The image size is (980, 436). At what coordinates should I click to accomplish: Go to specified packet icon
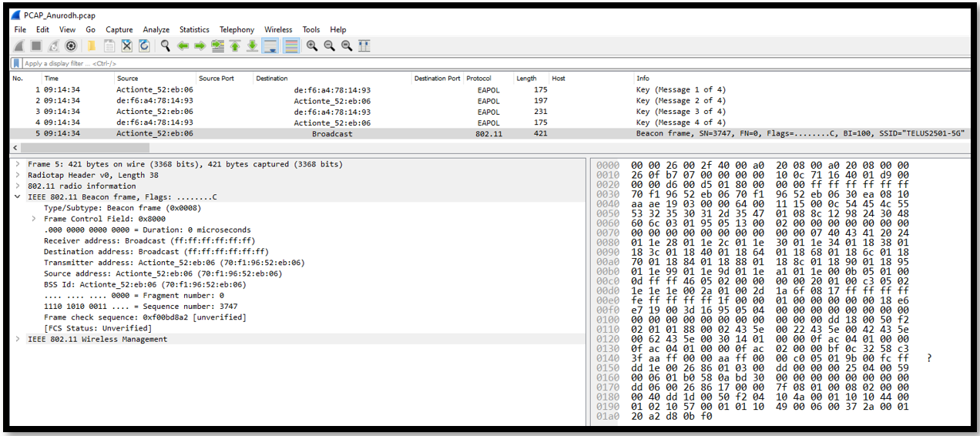[x=218, y=46]
